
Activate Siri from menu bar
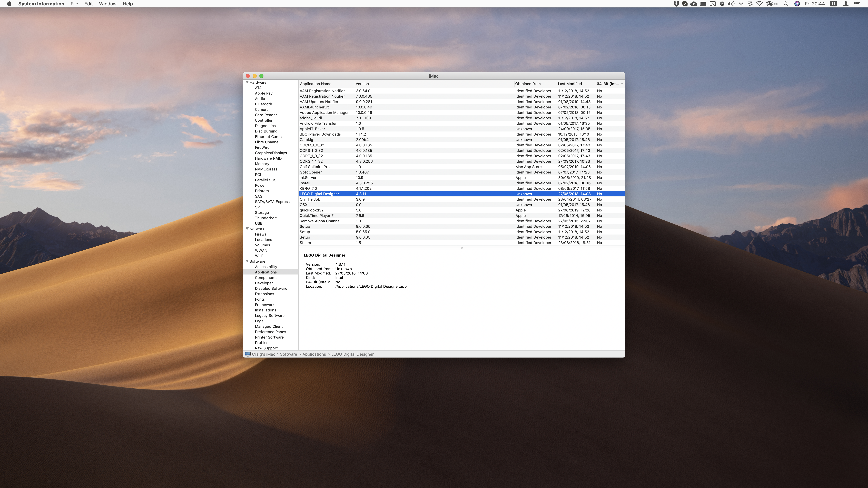pos(797,4)
